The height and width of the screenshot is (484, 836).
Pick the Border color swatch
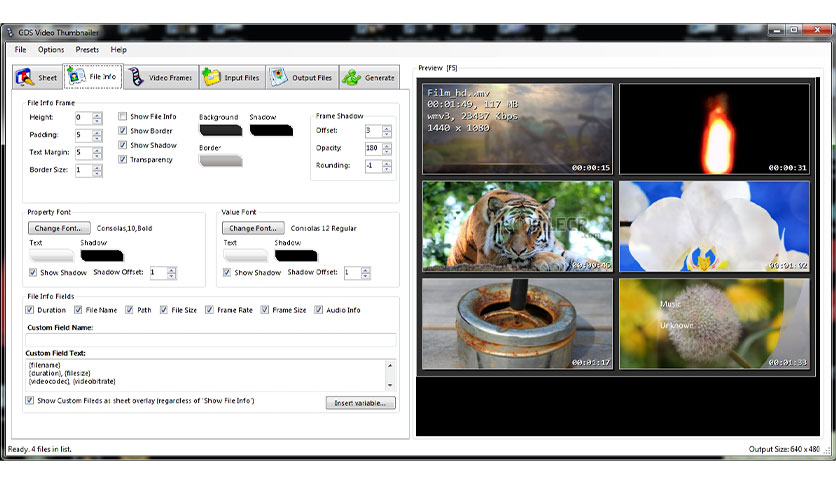tap(221, 160)
